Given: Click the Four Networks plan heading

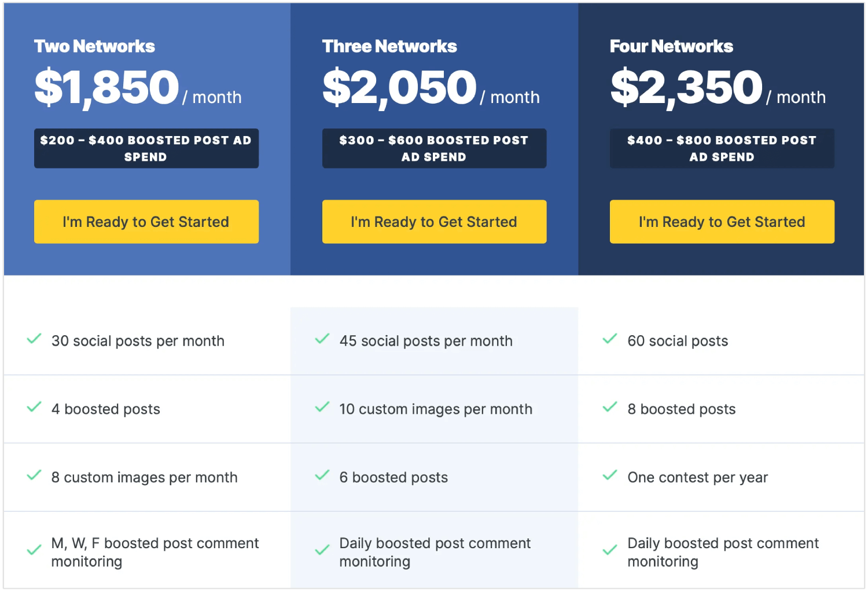Looking at the screenshot, I should point(671,46).
